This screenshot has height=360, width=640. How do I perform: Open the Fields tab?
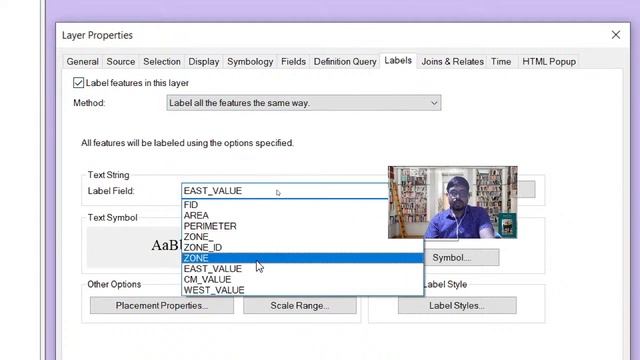point(293,62)
